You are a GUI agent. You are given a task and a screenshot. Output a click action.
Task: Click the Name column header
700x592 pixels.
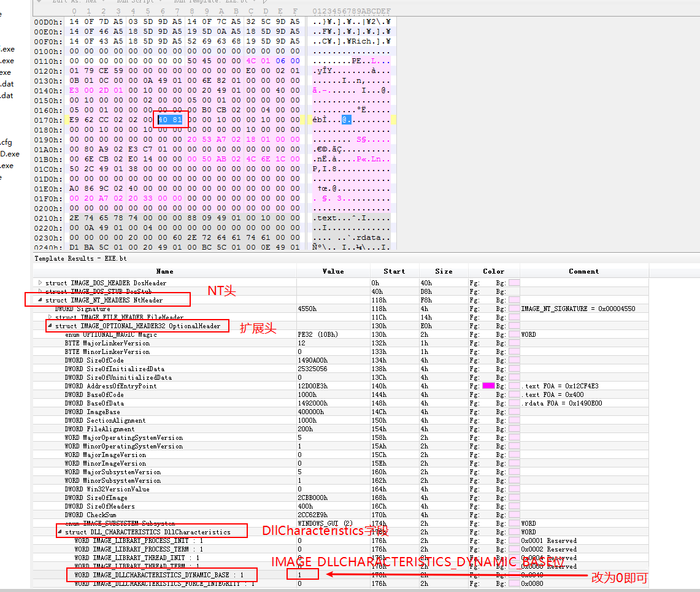point(165,271)
